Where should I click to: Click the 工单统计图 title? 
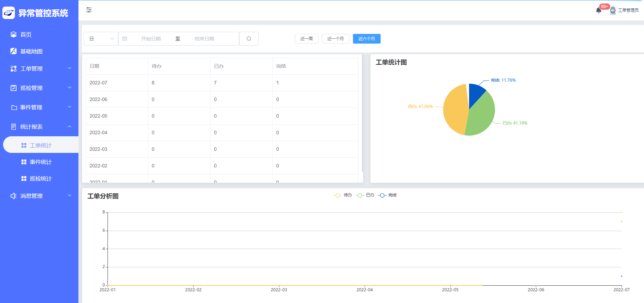click(x=391, y=62)
